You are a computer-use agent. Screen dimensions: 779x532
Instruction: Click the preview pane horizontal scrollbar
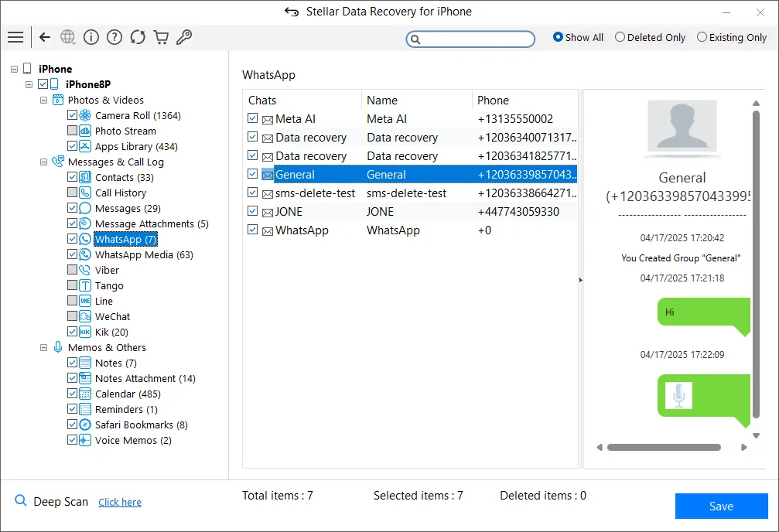pos(664,447)
